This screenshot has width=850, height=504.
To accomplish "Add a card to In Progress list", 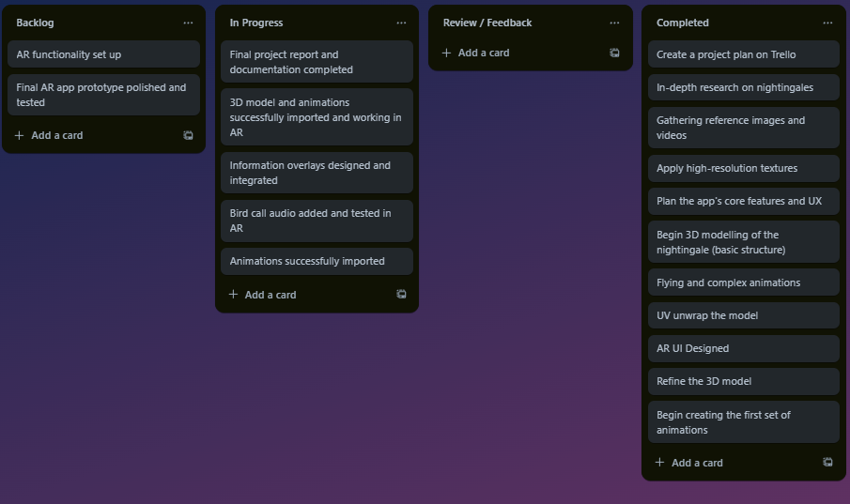I will pos(270,295).
